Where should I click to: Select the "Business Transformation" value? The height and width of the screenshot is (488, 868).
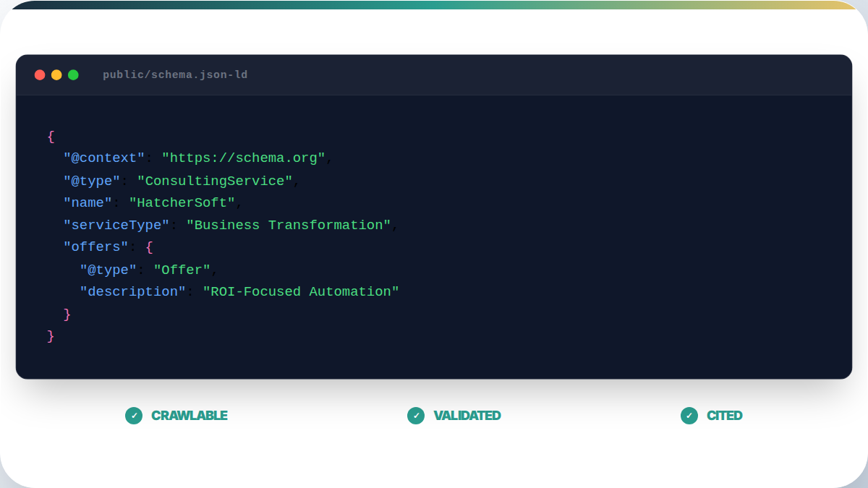pos(289,226)
